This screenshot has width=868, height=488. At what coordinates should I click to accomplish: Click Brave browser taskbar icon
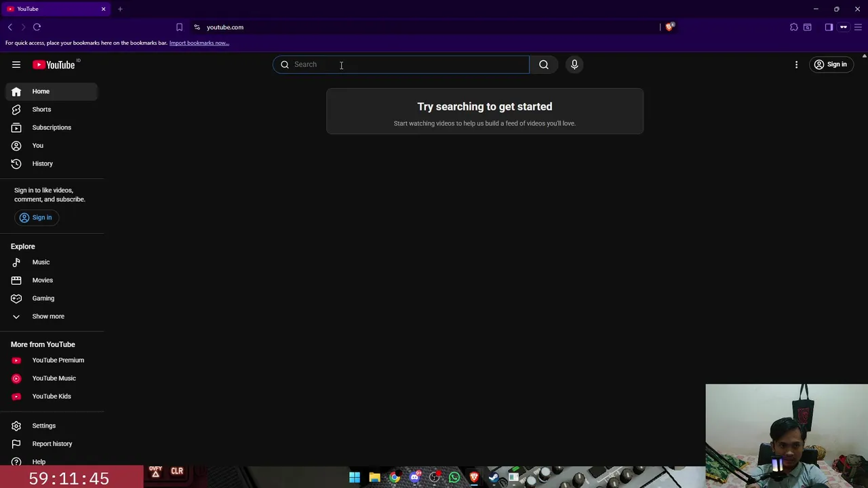pyautogui.click(x=474, y=477)
